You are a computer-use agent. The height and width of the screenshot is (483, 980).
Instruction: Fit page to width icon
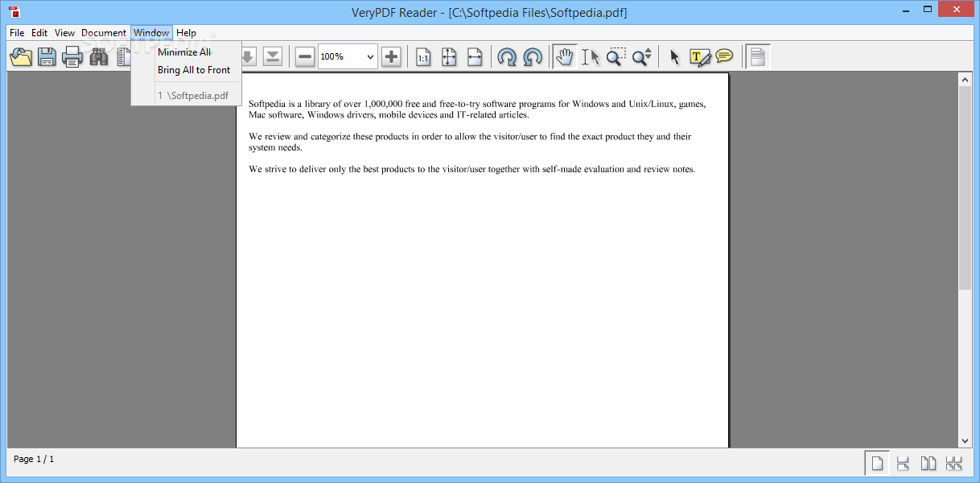tap(475, 56)
